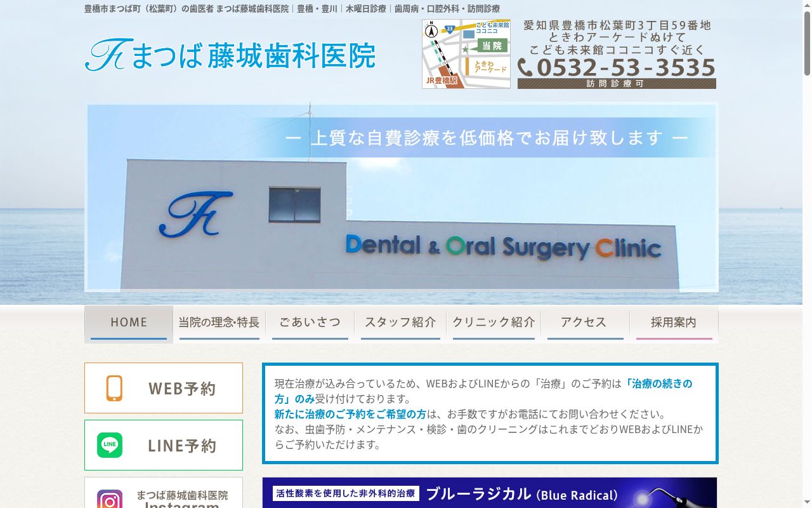Select the HOME menu item
Image resolution: width=812 pixels, height=508 pixels.
click(x=129, y=324)
